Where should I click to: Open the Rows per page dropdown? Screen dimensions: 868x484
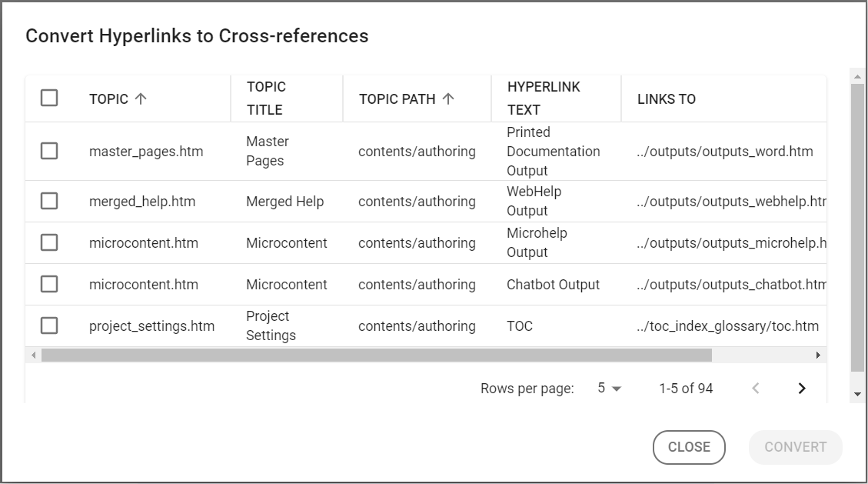609,389
